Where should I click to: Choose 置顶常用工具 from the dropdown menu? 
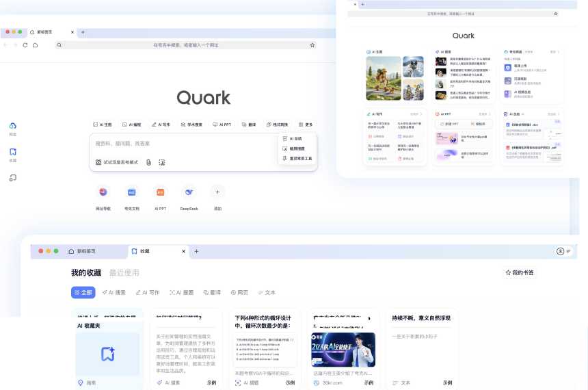point(297,159)
